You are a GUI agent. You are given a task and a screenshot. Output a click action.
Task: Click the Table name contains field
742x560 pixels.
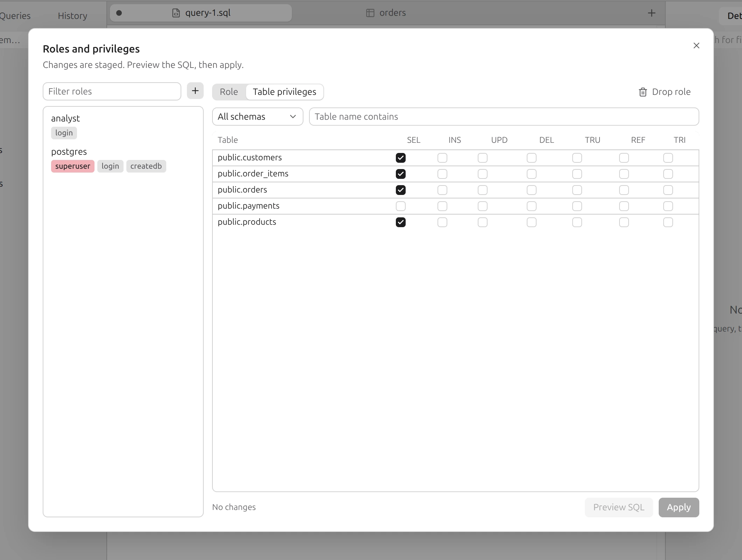(x=504, y=117)
